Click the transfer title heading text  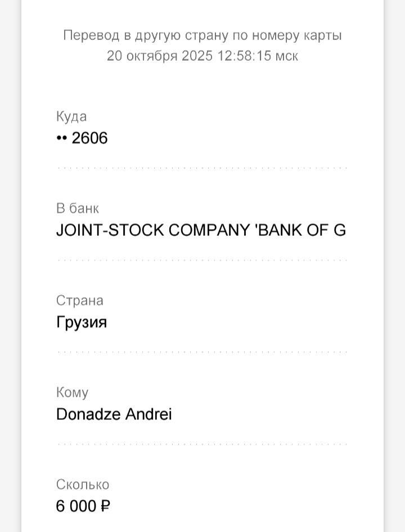[x=202, y=35]
